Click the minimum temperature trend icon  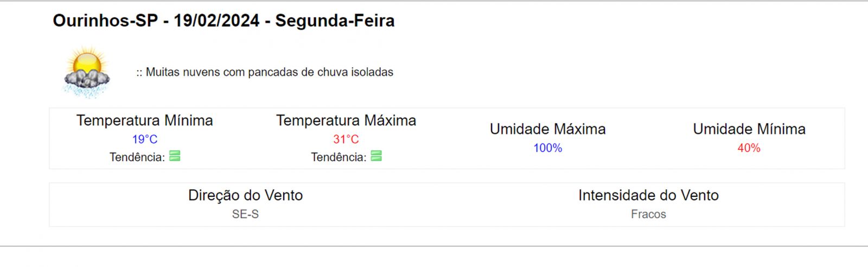point(175,156)
